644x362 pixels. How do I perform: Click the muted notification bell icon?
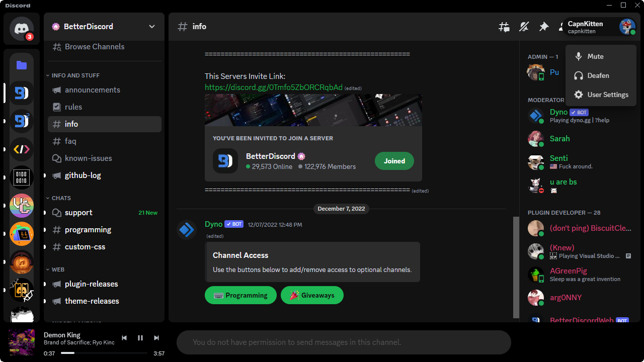pyautogui.click(x=524, y=27)
